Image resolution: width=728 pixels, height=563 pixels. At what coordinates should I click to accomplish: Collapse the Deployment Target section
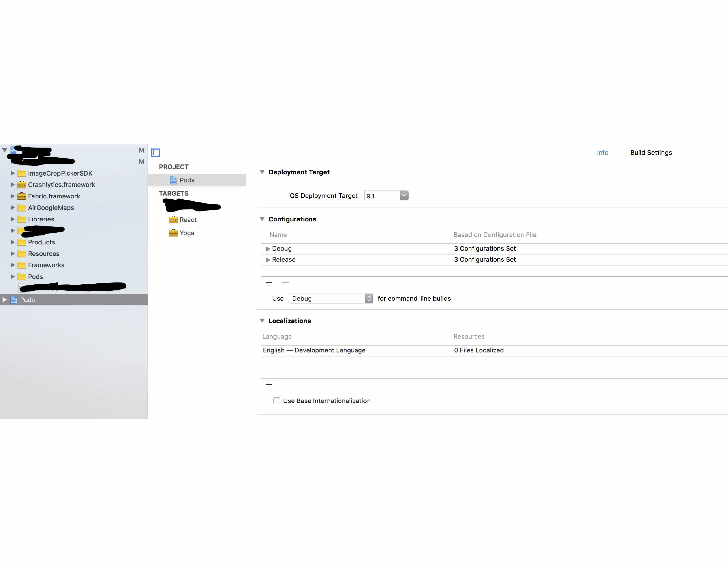coord(262,172)
